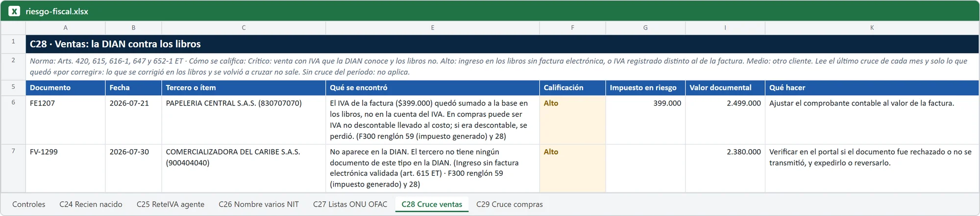Viewport: 980px width, 216px height.
Task: Select the cell containing FV-1299
Action: point(66,168)
